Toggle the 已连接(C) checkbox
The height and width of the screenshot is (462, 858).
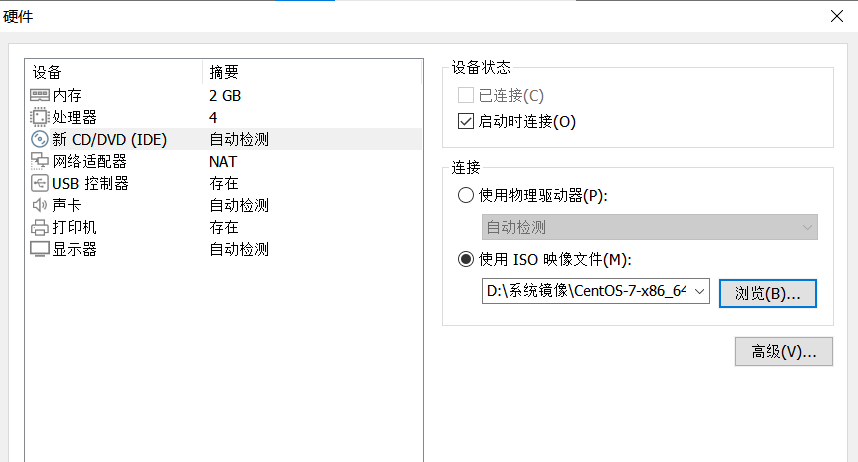[x=466, y=95]
